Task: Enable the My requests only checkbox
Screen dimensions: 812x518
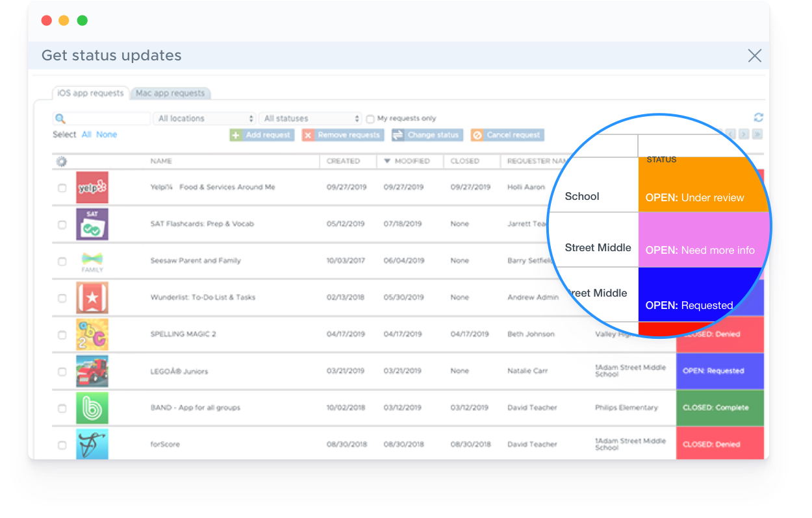Action: pyautogui.click(x=370, y=119)
